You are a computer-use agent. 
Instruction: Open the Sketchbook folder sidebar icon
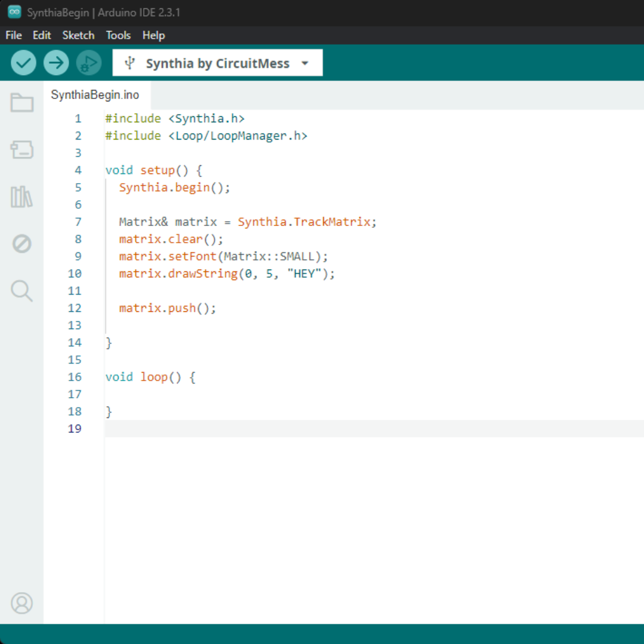point(22,103)
